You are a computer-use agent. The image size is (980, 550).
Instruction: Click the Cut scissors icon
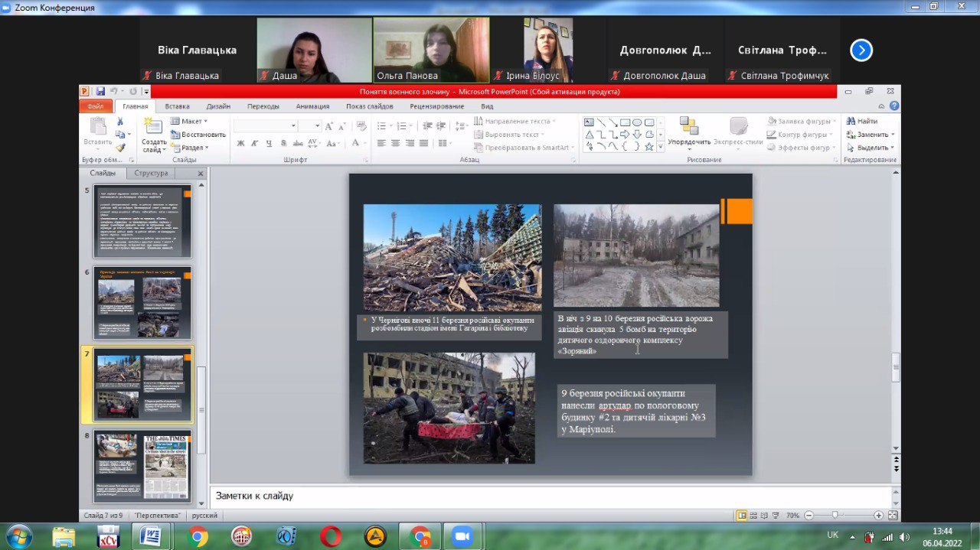coord(120,122)
